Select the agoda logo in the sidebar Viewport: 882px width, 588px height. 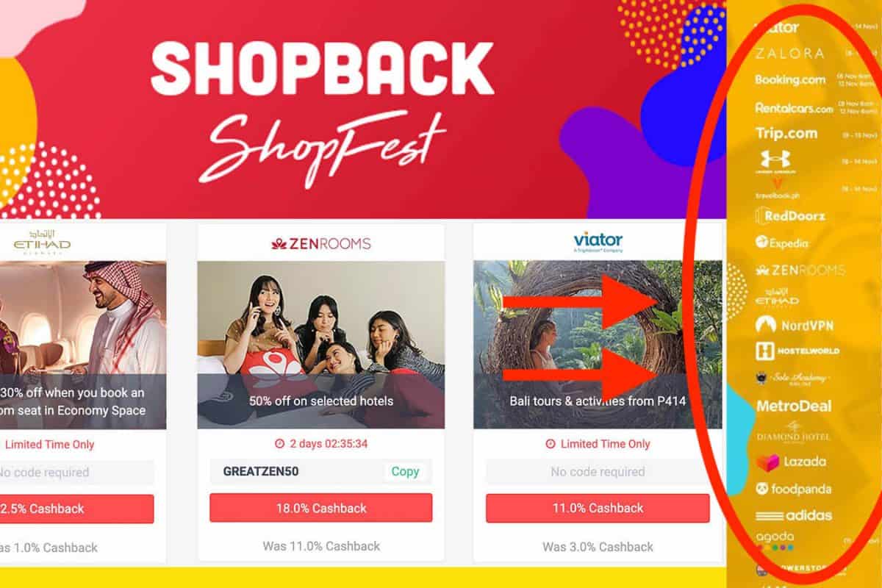[775, 540]
